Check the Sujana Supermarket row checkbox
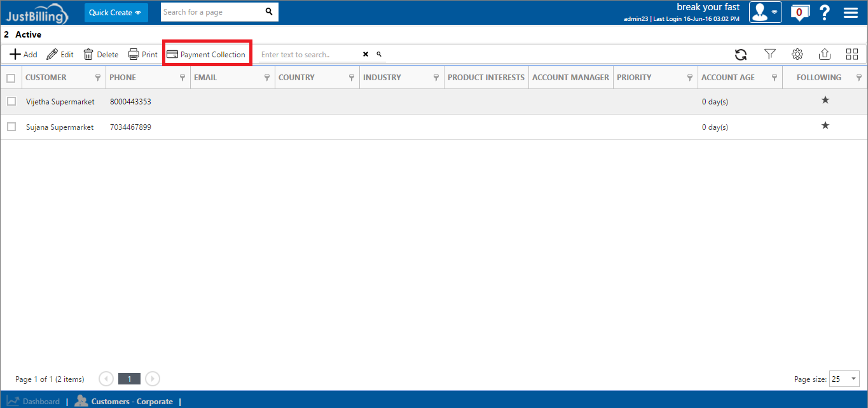The image size is (868, 408). [x=11, y=127]
